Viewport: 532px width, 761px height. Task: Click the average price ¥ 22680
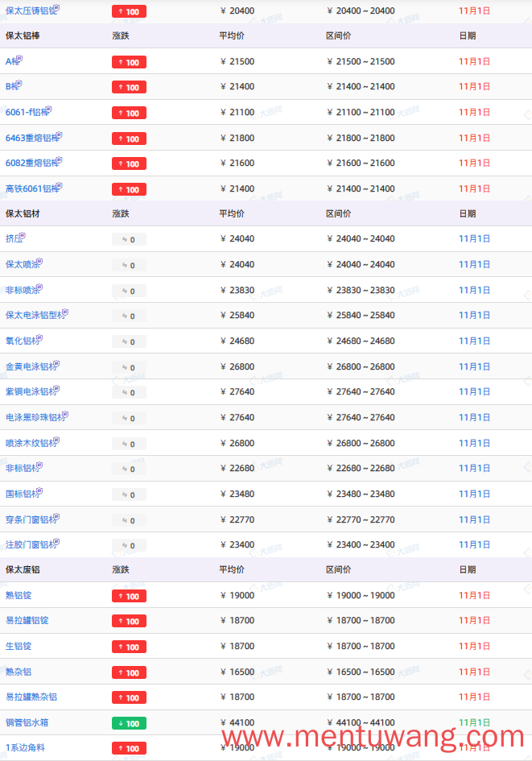pyautogui.click(x=237, y=469)
